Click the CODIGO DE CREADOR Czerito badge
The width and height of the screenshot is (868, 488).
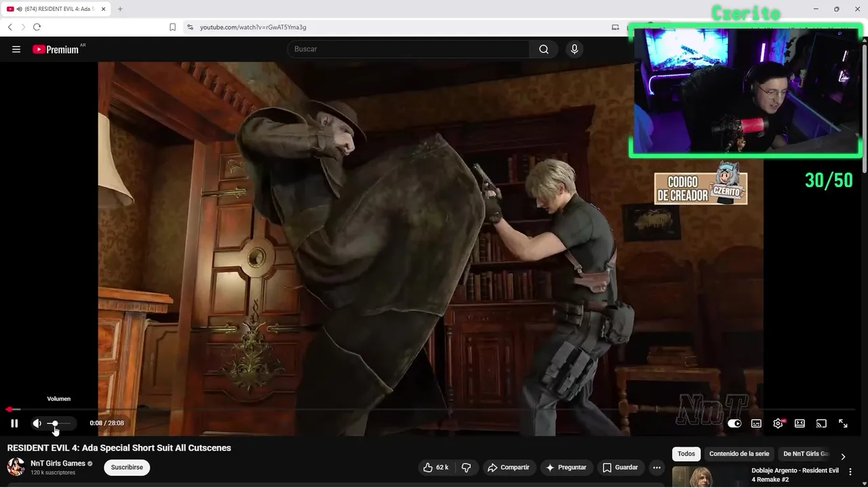click(701, 184)
